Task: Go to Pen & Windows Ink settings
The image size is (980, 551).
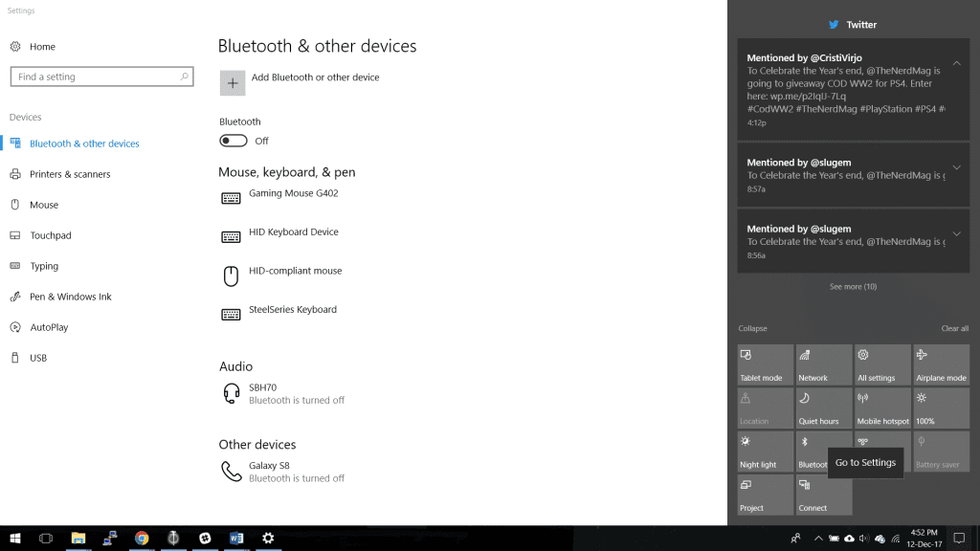Action: click(x=70, y=297)
